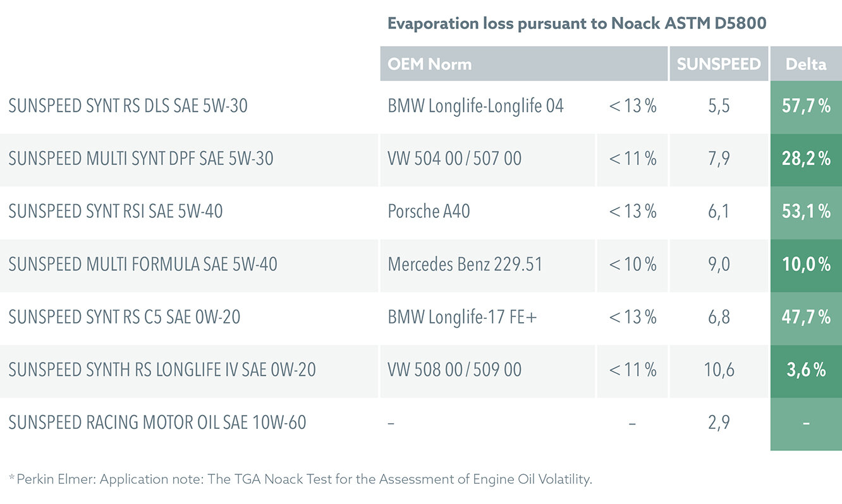
Task: Click the Delta column header
Action: [x=806, y=64]
